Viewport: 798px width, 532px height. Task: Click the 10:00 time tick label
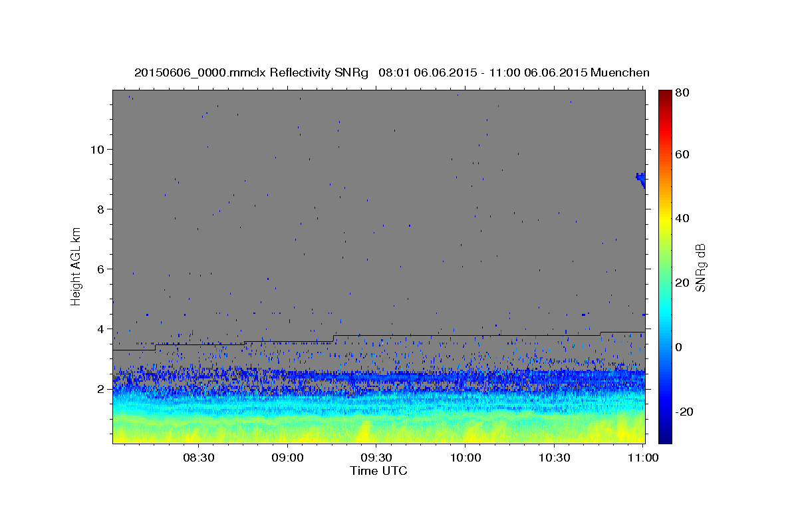[465, 458]
